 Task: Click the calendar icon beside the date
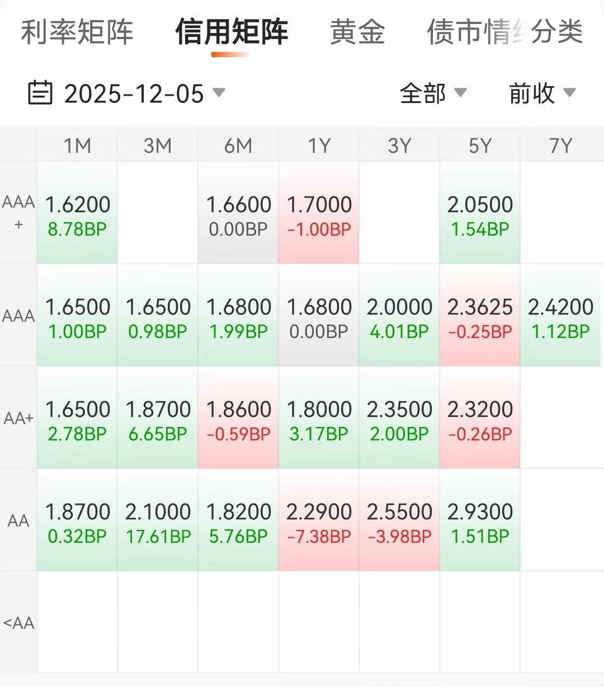[40, 93]
